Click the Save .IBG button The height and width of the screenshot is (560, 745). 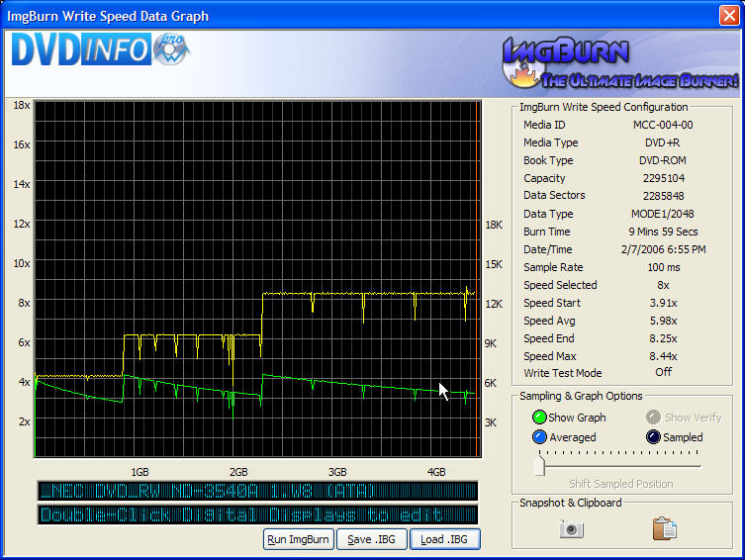[372, 539]
